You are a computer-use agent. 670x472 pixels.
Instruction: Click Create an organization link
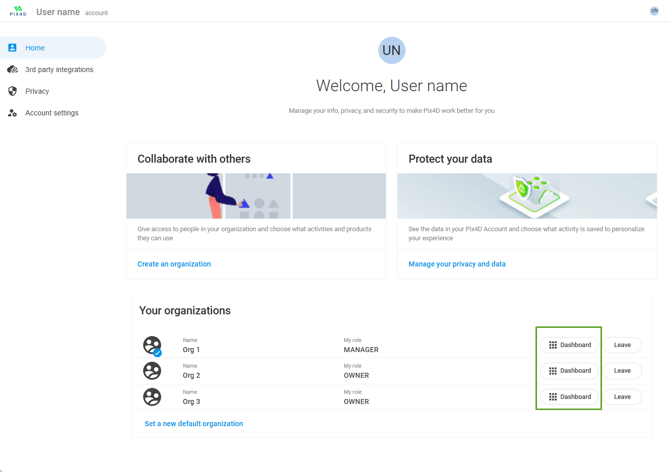point(174,264)
